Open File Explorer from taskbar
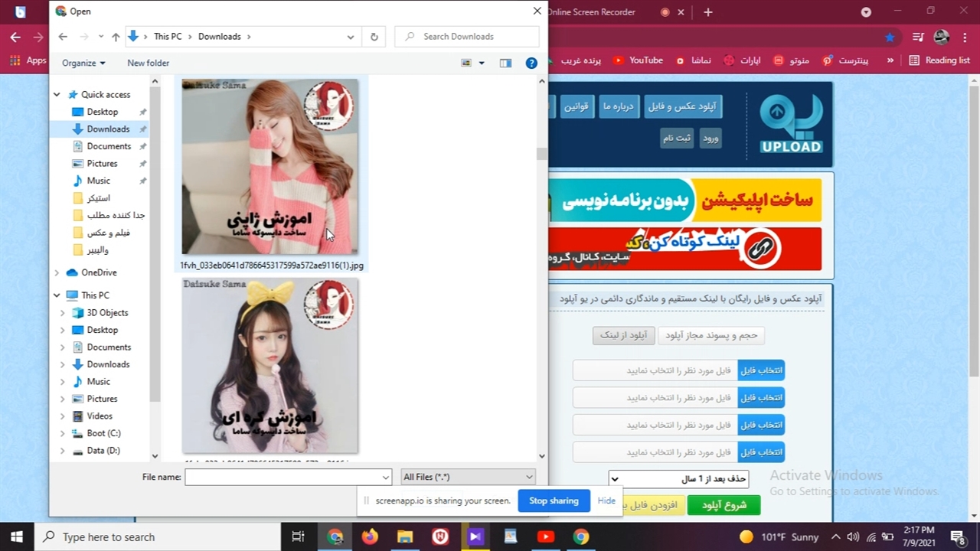Viewport: 980px width, 551px height. point(405,536)
